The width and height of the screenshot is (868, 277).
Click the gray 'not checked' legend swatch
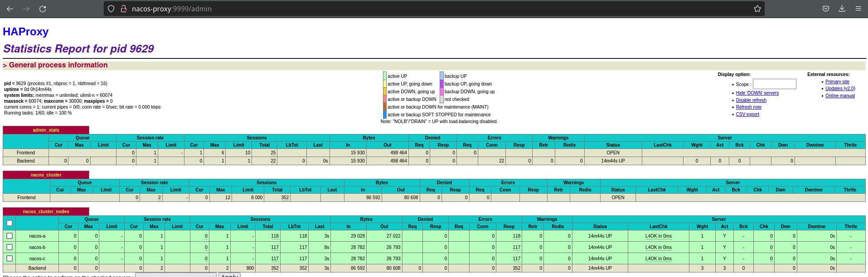point(441,99)
